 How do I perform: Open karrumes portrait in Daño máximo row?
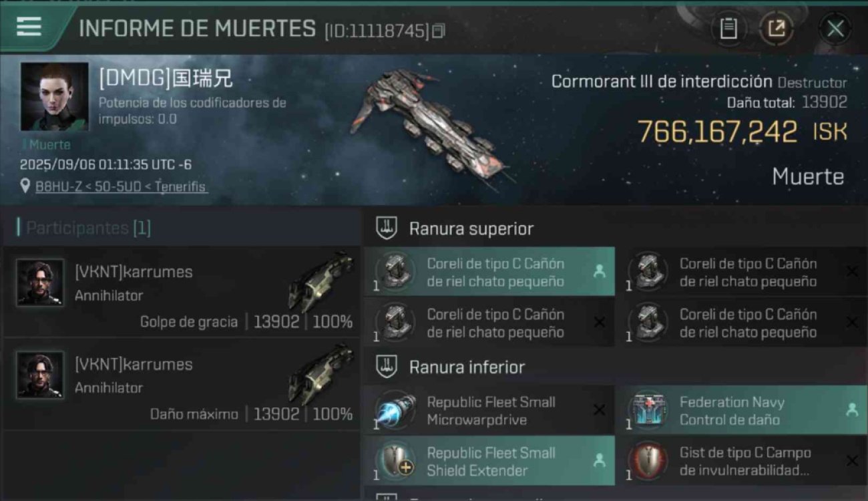[x=40, y=375]
